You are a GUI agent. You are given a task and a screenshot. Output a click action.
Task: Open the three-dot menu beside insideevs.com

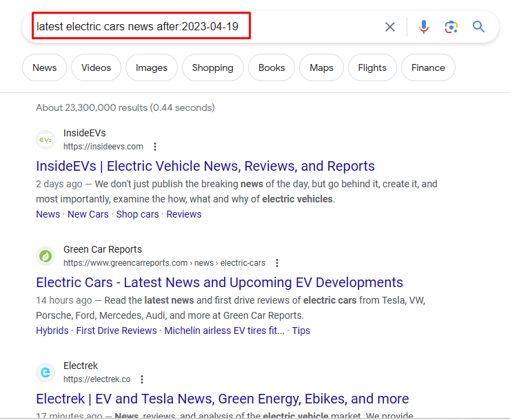point(155,147)
